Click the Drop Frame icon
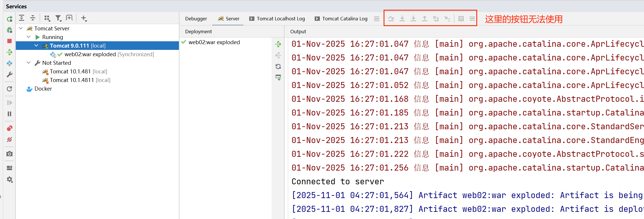This screenshot has height=219, width=644. (x=436, y=19)
